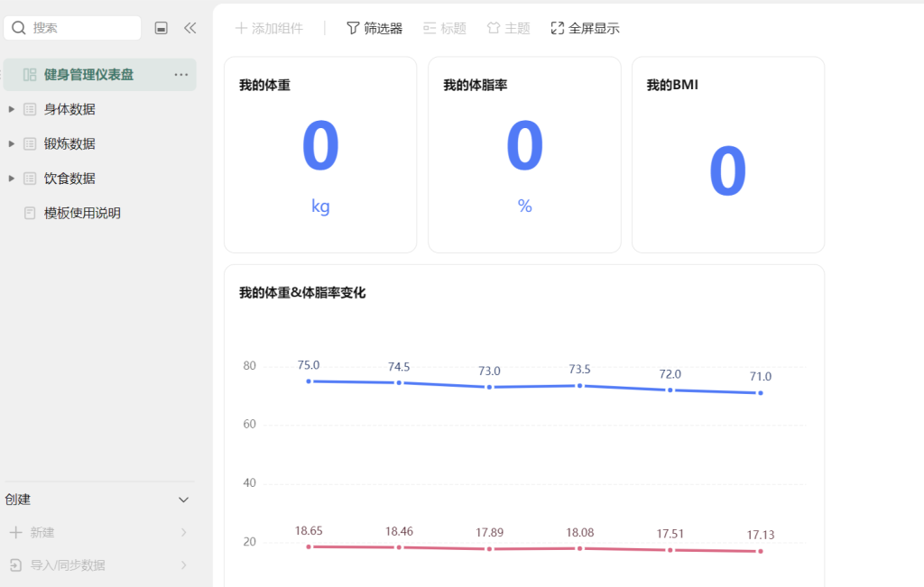
Task: Click the plus icon next to 新建
Action: (x=16, y=532)
